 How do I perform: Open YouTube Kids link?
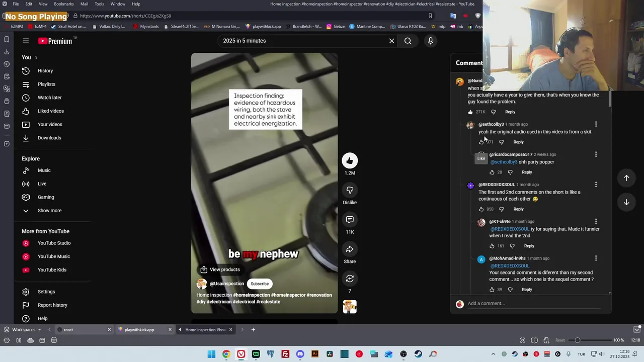pyautogui.click(x=52, y=270)
